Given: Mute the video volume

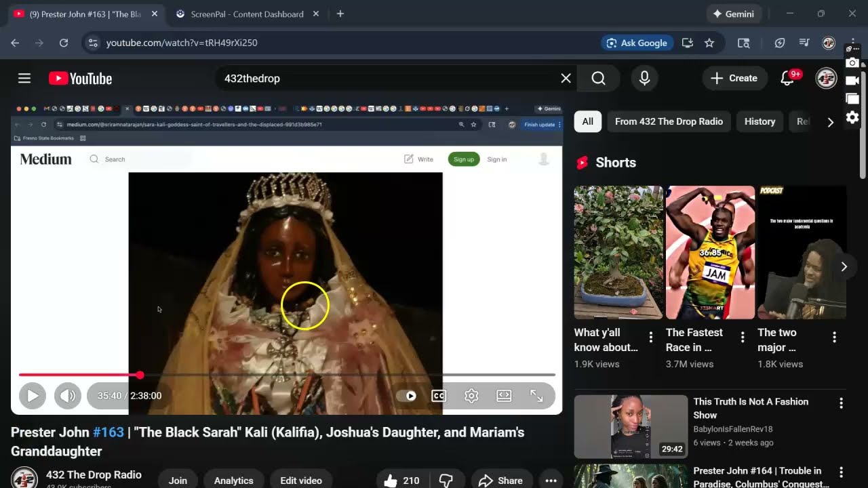Looking at the screenshot, I should (x=68, y=396).
